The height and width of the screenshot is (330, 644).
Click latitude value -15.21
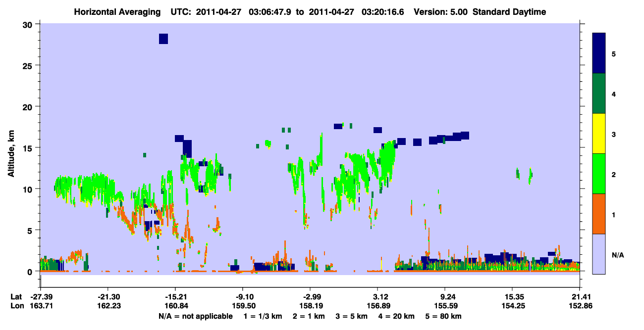(x=175, y=297)
